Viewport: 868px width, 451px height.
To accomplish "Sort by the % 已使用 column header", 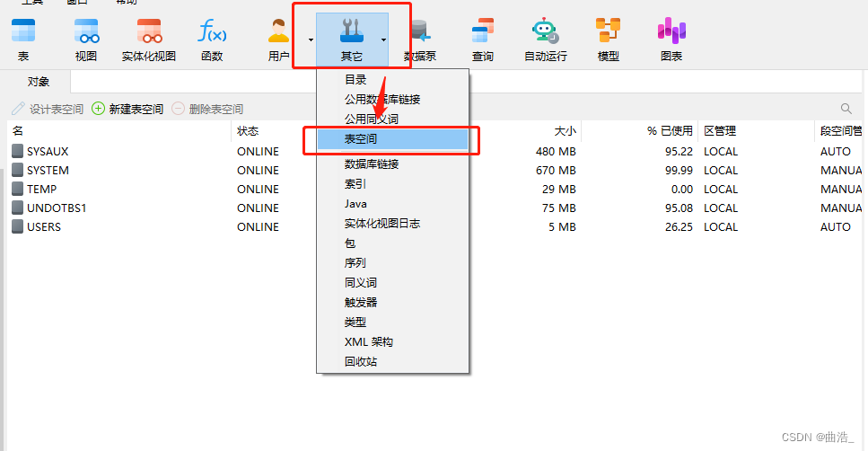I will click(670, 131).
